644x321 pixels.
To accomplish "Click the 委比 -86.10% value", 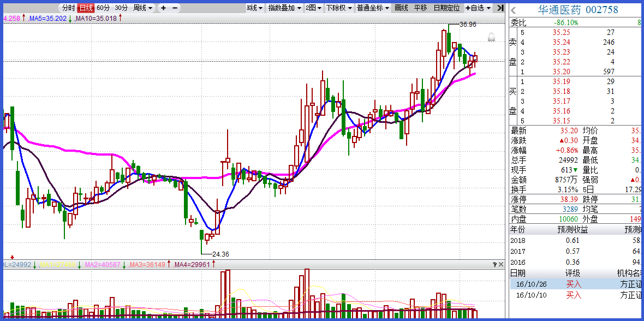I will [565, 22].
